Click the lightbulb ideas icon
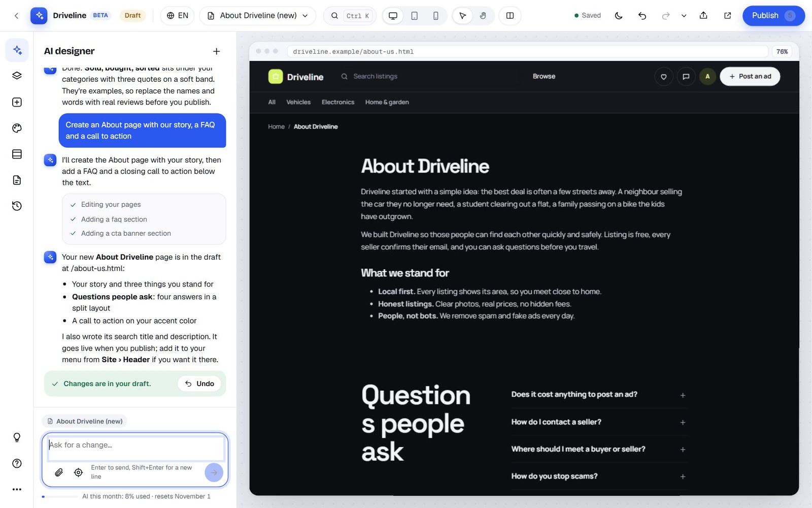 (17, 437)
